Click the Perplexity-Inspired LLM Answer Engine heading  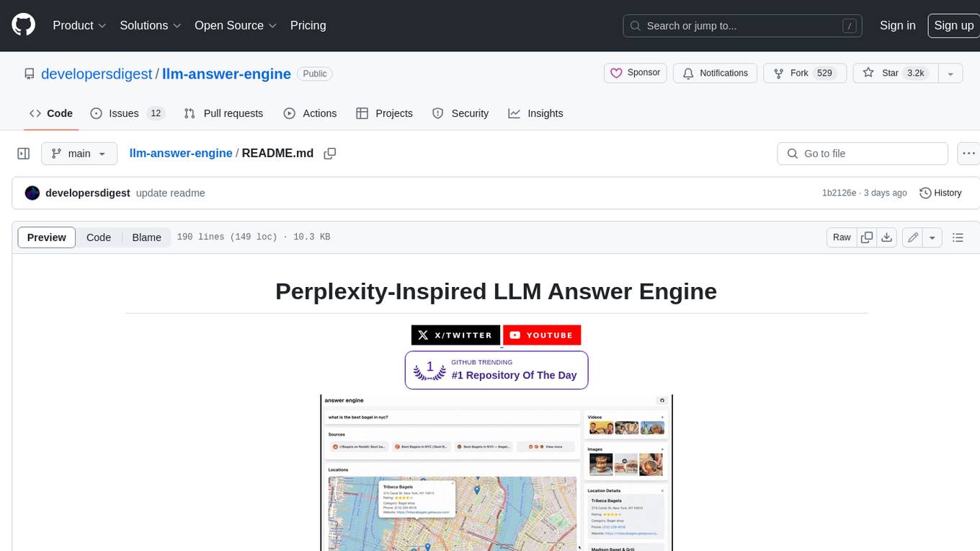coord(496,291)
